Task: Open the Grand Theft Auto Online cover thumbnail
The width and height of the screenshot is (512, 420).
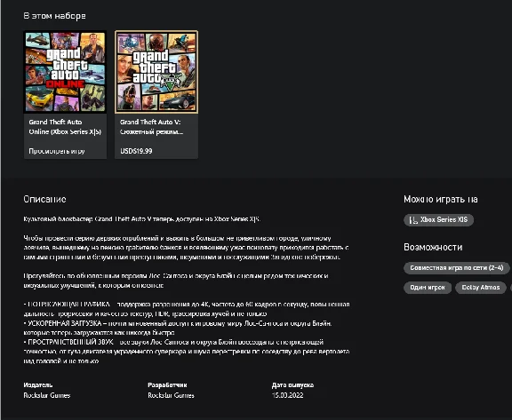Action: 65,72
